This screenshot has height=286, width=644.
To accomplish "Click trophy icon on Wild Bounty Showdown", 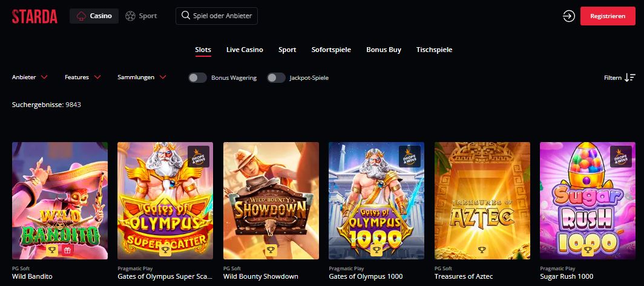I will [271, 250].
